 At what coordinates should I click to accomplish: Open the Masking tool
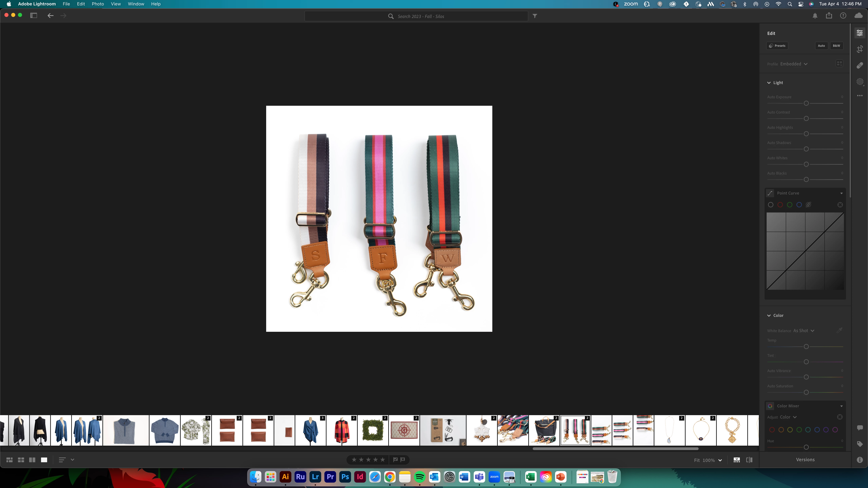pyautogui.click(x=860, y=82)
